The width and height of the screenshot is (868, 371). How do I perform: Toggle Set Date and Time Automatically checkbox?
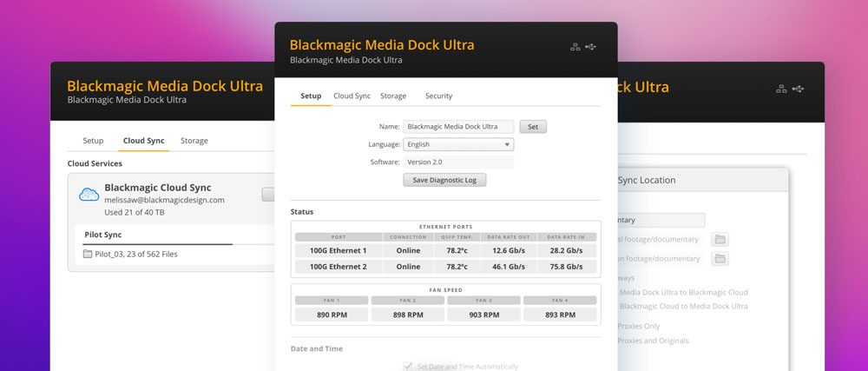coord(408,366)
